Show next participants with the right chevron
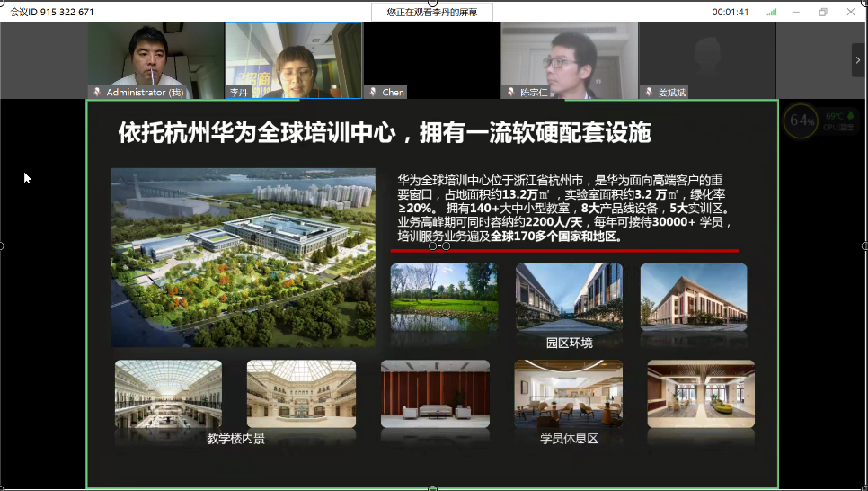The image size is (868, 491). click(x=858, y=60)
